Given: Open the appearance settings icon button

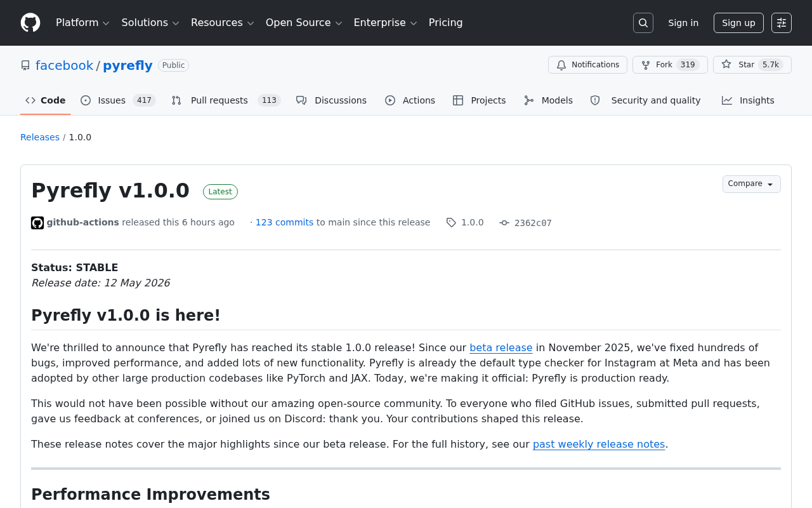Looking at the screenshot, I should (782, 23).
